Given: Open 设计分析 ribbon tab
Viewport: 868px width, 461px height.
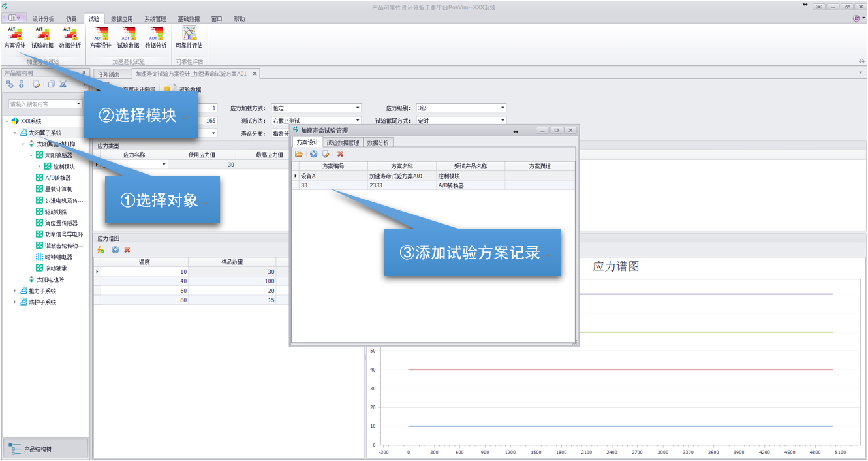Looking at the screenshot, I should pos(44,19).
